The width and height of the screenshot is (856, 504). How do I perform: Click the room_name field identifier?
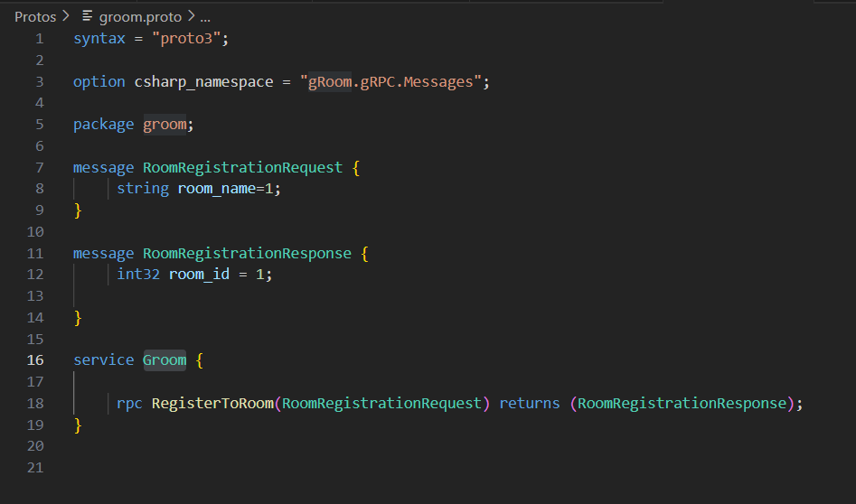click(x=217, y=189)
